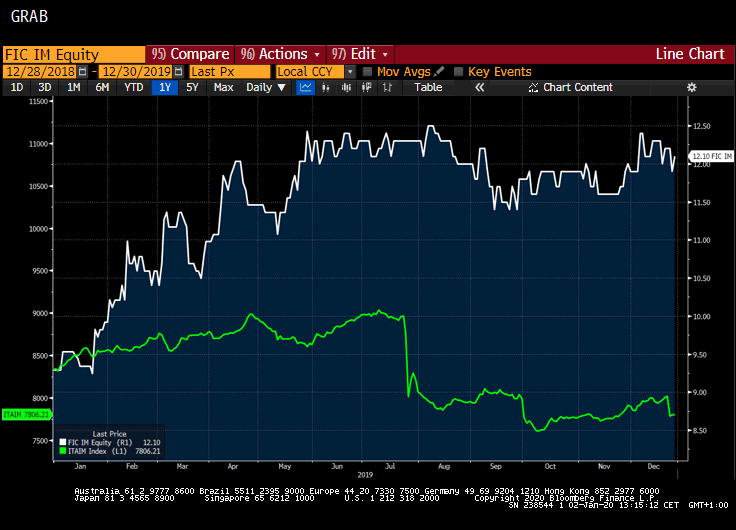Click the Chart Content icon
736x530 pixels.
point(533,87)
